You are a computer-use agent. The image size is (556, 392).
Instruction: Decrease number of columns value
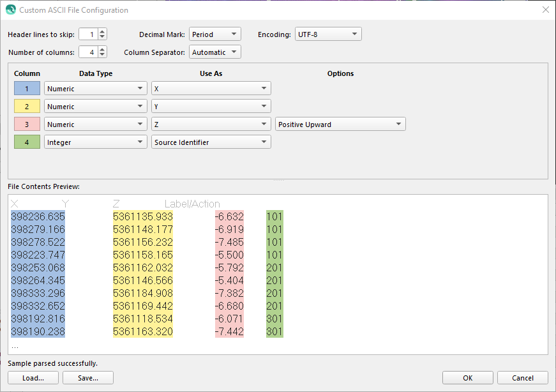pos(102,55)
